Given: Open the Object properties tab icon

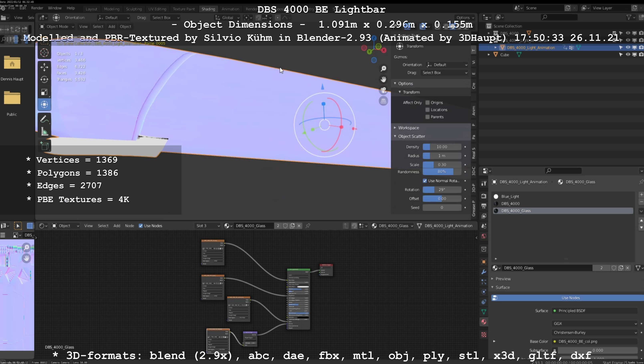Looking at the screenshot, I should 484,262.
